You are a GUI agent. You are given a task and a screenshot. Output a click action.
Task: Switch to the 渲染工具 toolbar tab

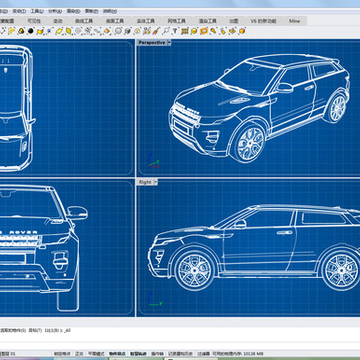(x=208, y=21)
